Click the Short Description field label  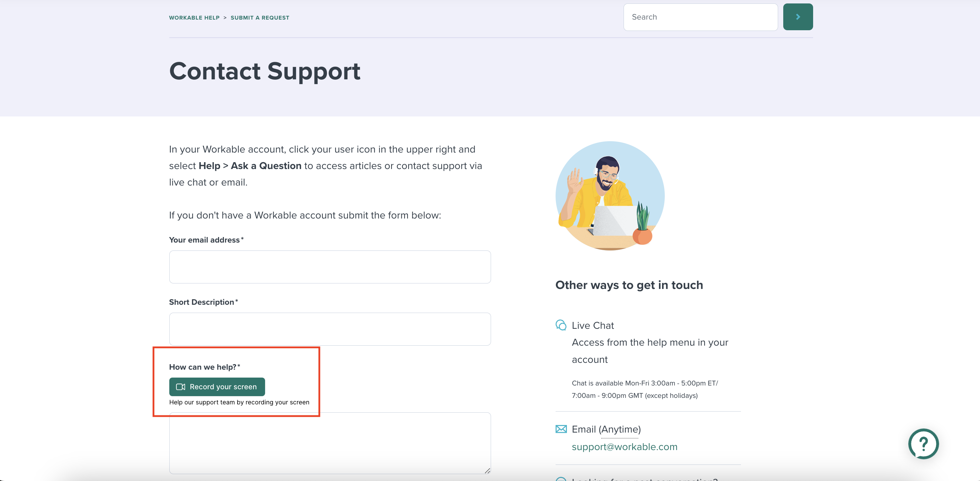[202, 302]
